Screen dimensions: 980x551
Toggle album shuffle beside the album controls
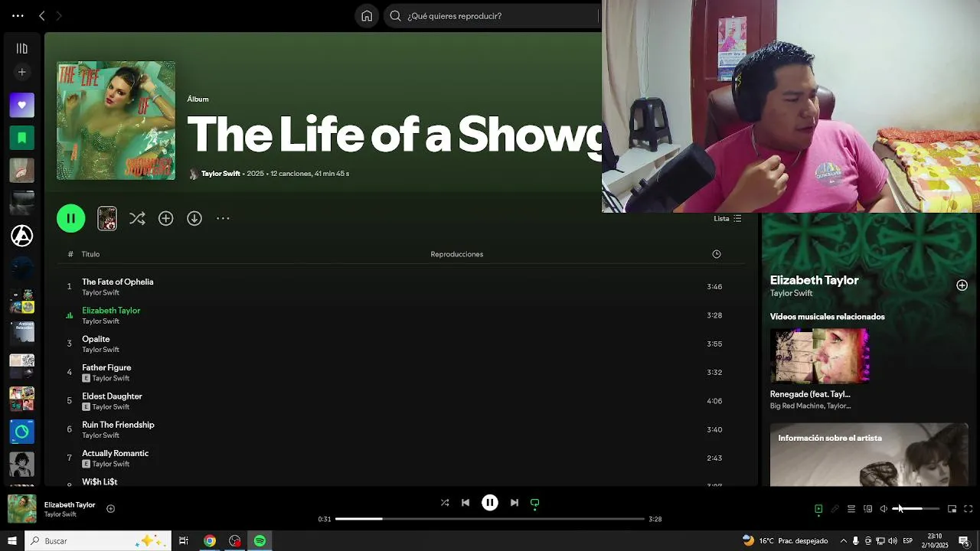pyautogui.click(x=137, y=218)
